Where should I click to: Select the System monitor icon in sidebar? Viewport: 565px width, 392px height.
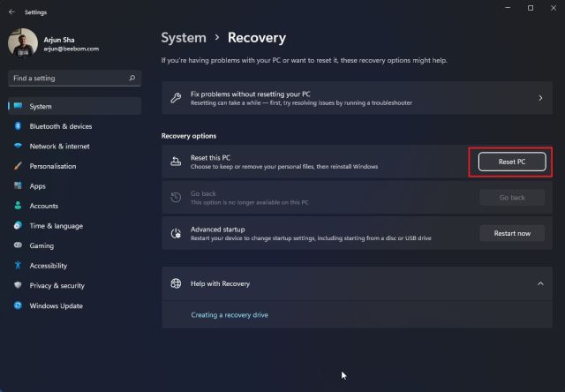pos(18,106)
